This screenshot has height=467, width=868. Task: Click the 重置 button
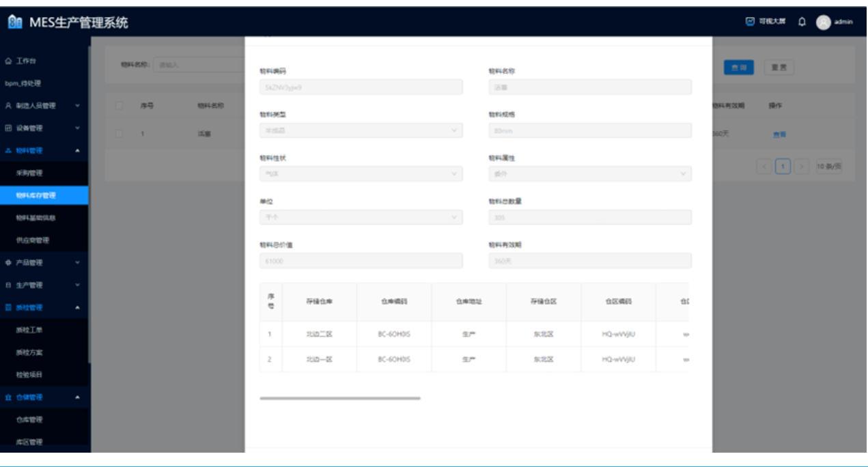(x=779, y=68)
